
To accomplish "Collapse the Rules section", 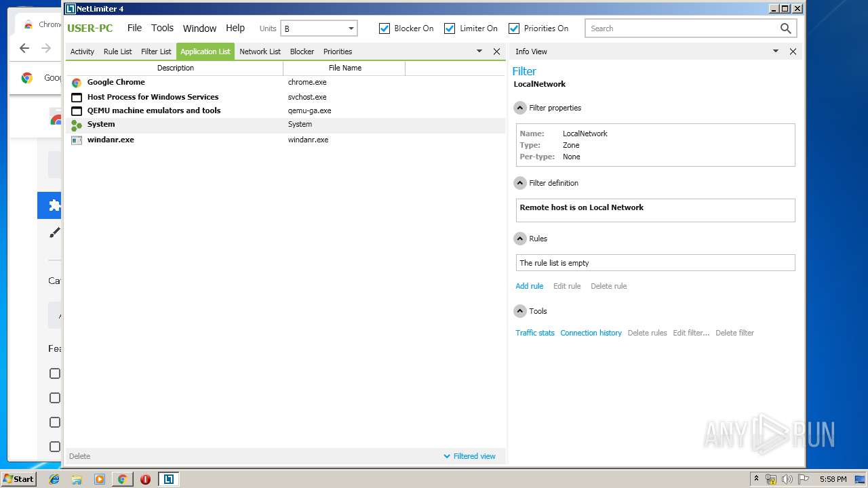I will coord(520,239).
